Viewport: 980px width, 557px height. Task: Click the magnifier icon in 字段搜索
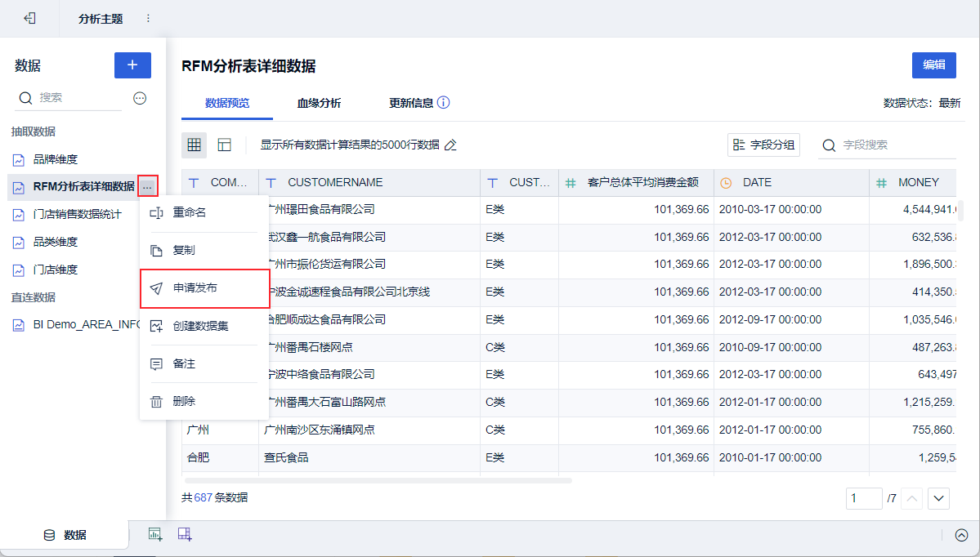(x=829, y=145)
